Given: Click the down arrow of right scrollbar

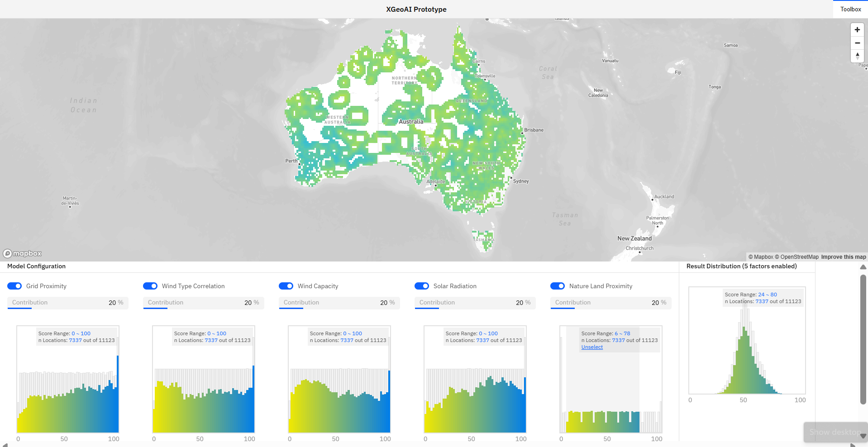Looking at the screenshot, I should coord(863,436).
